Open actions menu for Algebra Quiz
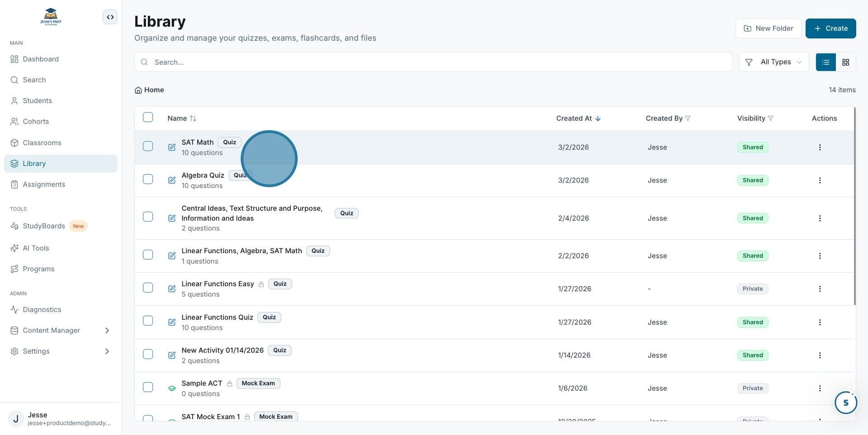Screen dimensions: 868x435 [x=820, y=180]
